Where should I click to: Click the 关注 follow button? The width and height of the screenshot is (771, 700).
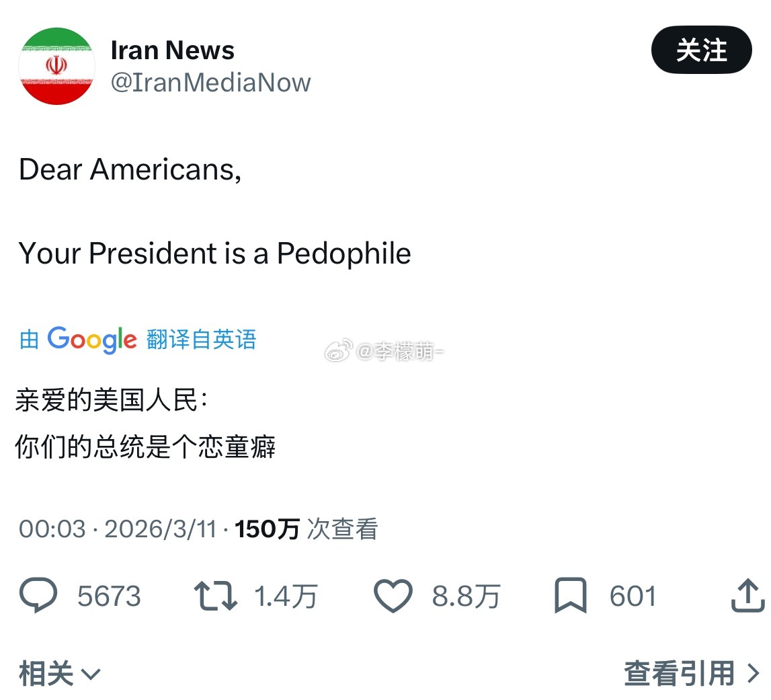point(701,50)
